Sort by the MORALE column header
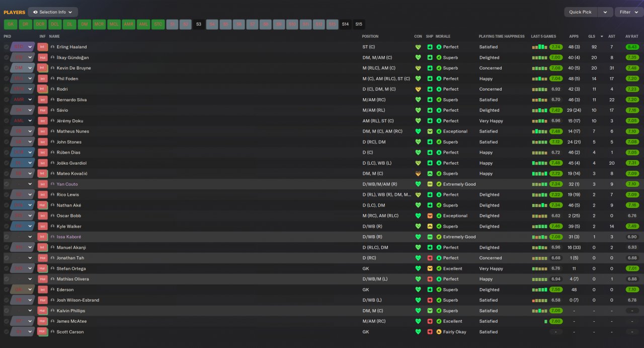The height and width of the screenshot is (348, 644). click(x=443, y=36)
